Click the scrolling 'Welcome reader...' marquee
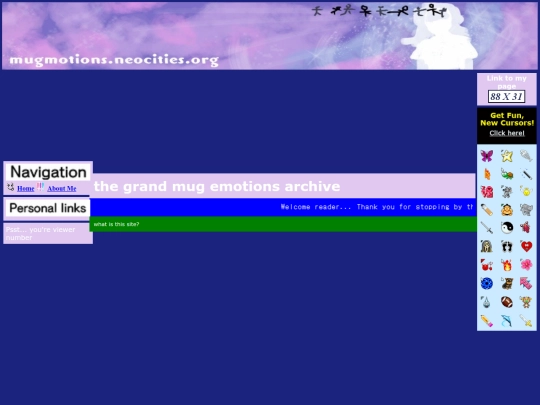Viewport: 540px width, 405px height. pyautogui.click(x=283, y=207)
